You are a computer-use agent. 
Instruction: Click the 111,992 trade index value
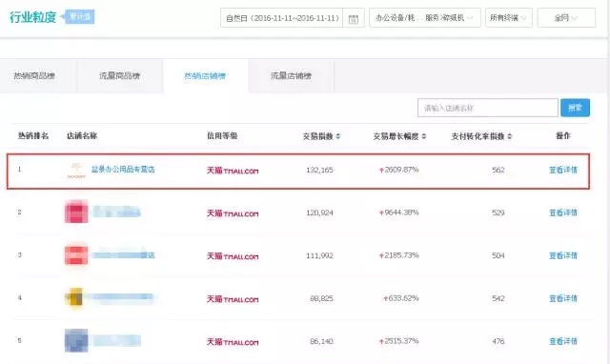[319, 255]
